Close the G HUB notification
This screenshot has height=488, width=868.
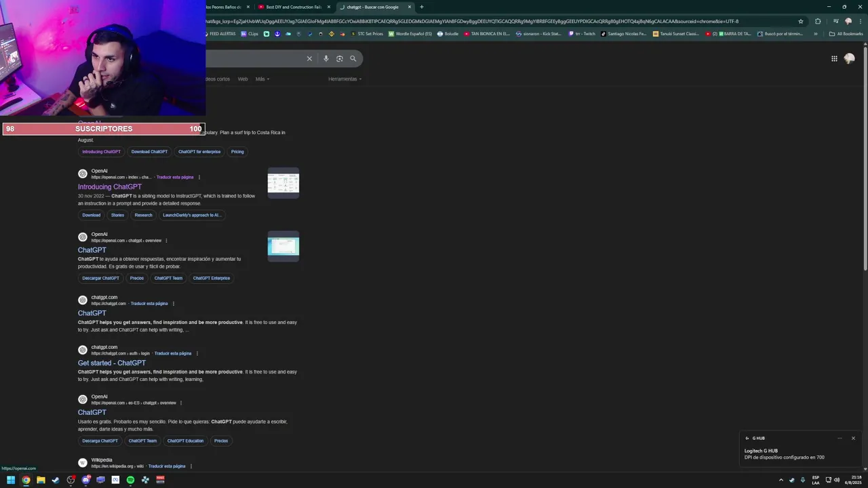point(853,439)
